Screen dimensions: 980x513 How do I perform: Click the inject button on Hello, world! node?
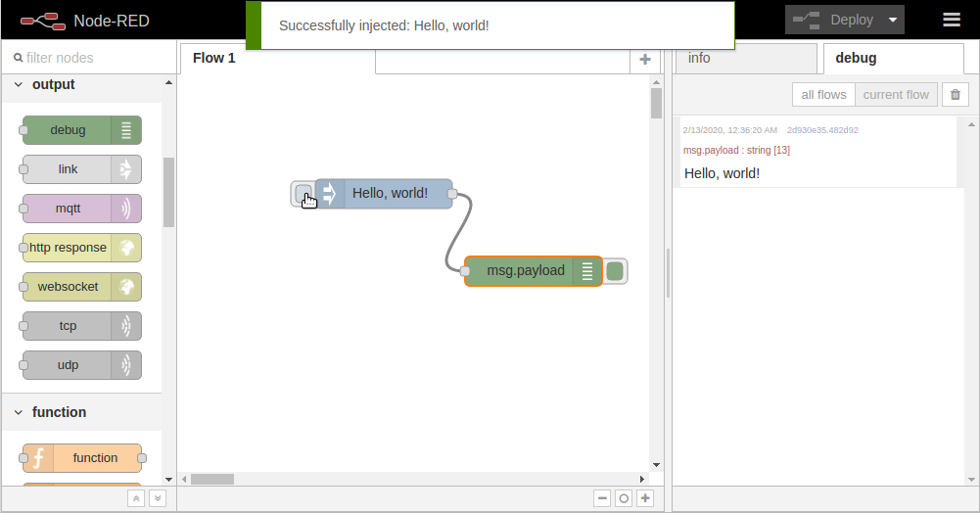point(303,194)
